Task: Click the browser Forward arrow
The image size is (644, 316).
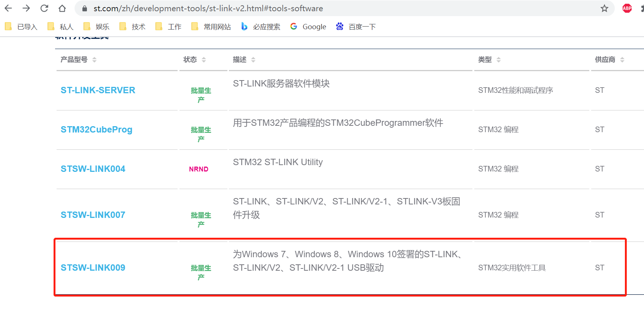Action: click(x=26, y=8)
